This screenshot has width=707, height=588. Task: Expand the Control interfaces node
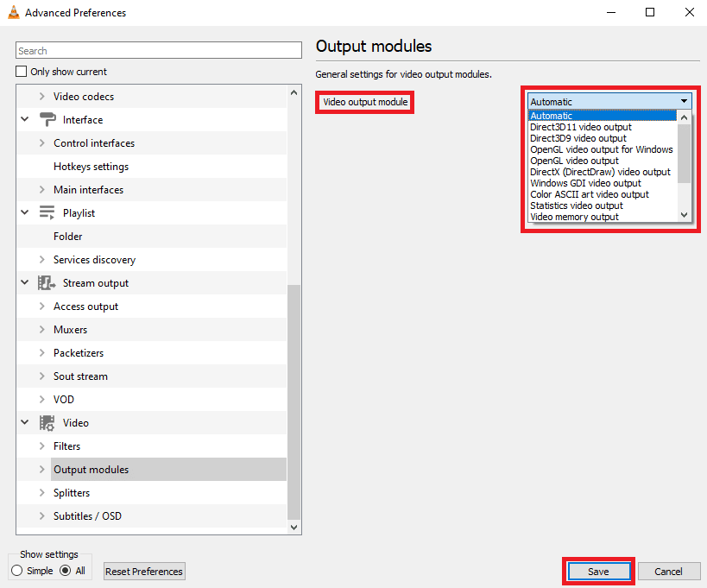42,143
